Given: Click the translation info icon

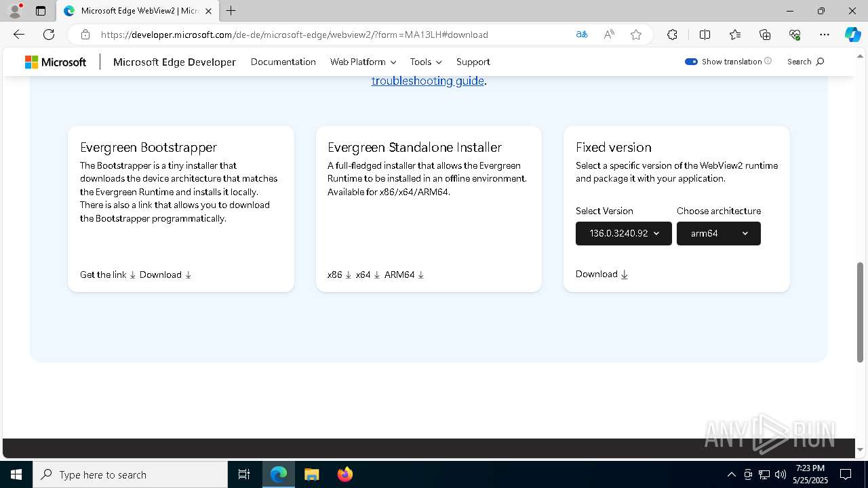Looking at the screenshot, I should (x=768, y=61).
